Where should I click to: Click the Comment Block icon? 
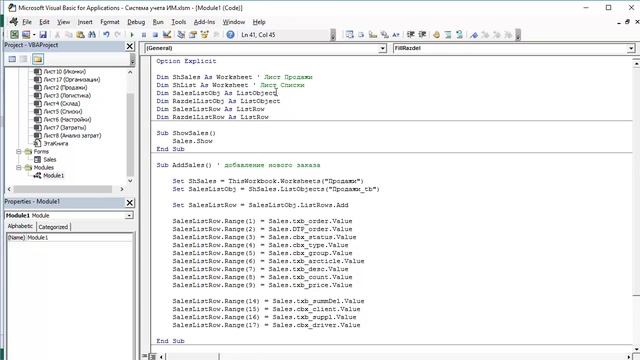448,35
